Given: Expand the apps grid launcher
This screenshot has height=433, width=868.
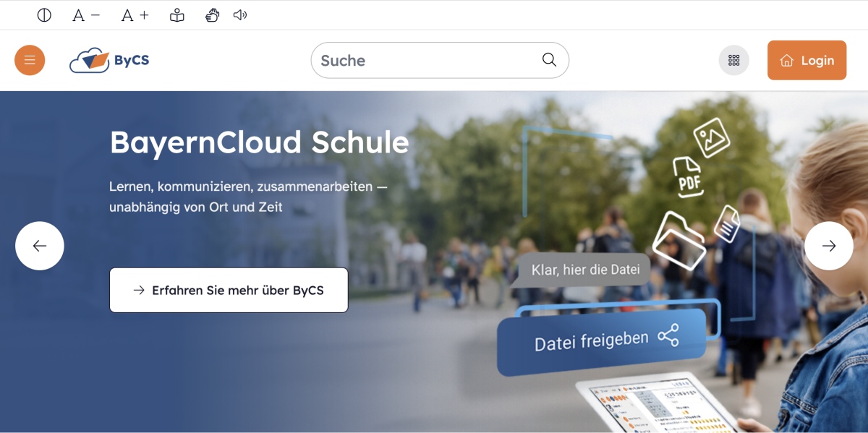Looking at the screenshot, I should tap(733, 60).
